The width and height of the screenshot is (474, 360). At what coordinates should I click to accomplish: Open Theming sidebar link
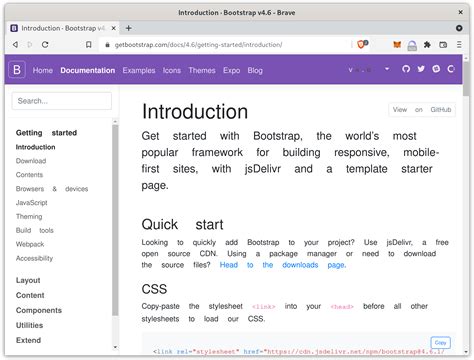tap(29, 217)
